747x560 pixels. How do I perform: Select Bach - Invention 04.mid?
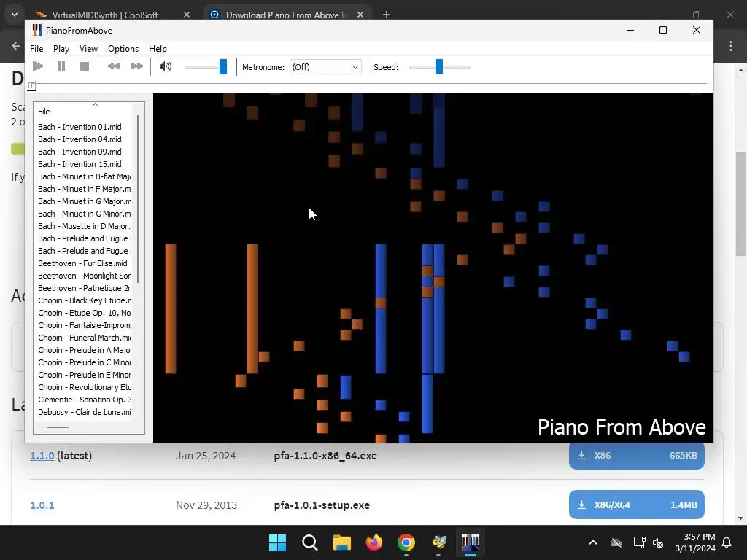80,139
